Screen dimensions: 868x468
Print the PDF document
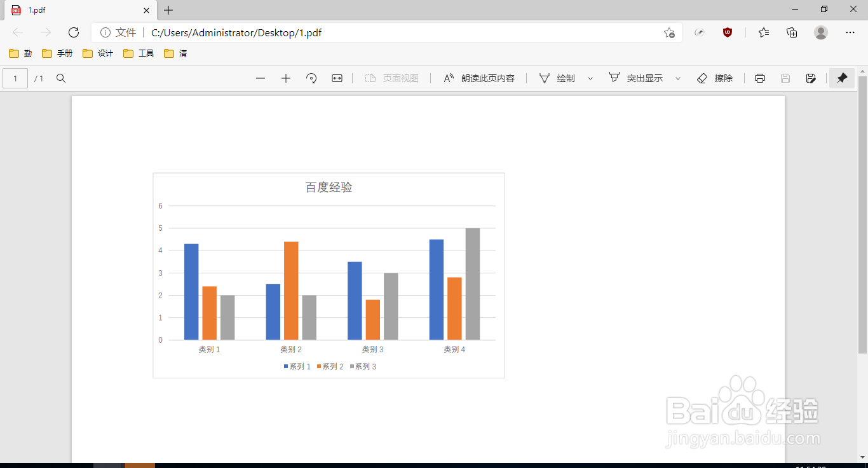click(x=760, y=78)
